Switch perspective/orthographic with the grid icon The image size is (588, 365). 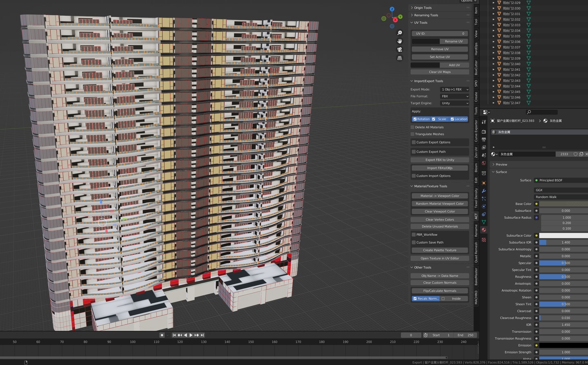click(x=400, y=58)
